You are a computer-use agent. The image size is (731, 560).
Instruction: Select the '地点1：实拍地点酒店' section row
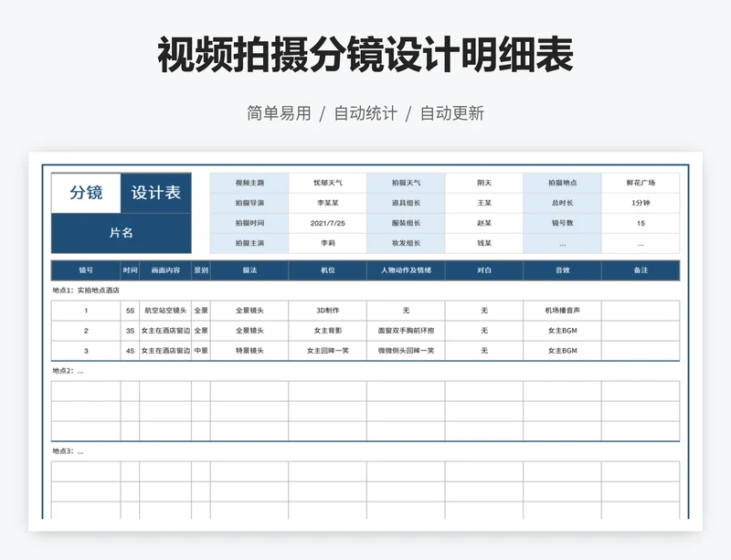click(365, 291)
